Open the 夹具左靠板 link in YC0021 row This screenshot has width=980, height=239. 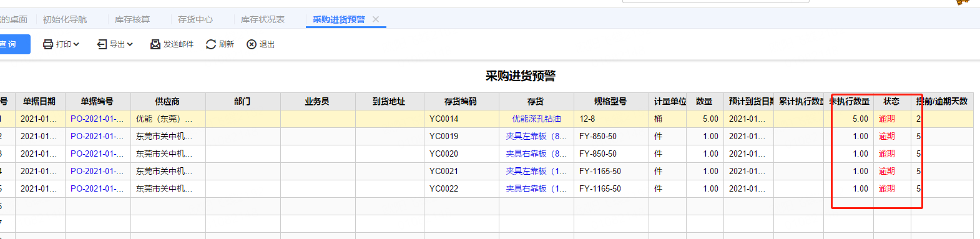pos(536,171)
